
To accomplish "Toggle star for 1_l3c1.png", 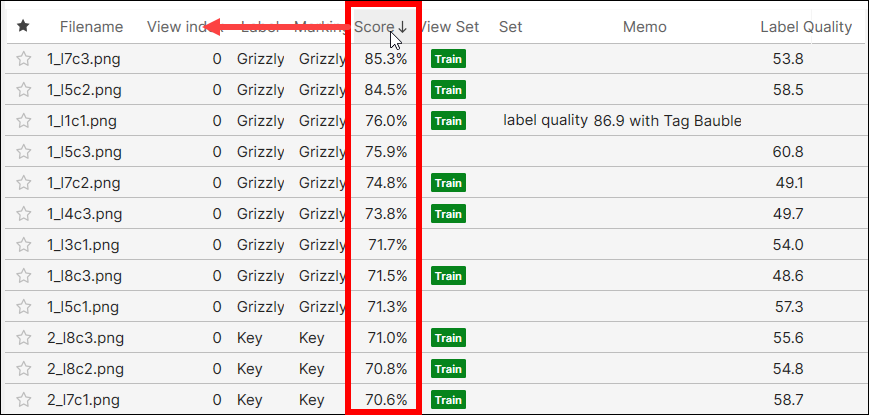I will (x=24, y=245).
